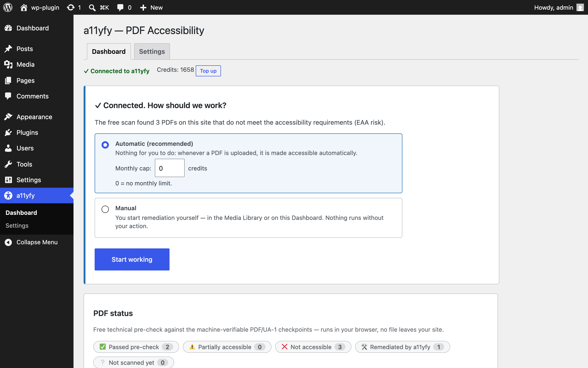588x368 pixels.
Task: Click the updates icon showing 1
Action: coord(71,8)
